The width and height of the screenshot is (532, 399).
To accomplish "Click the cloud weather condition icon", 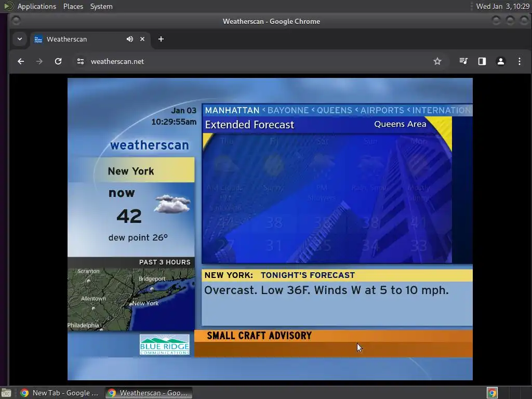I will 172,204.
